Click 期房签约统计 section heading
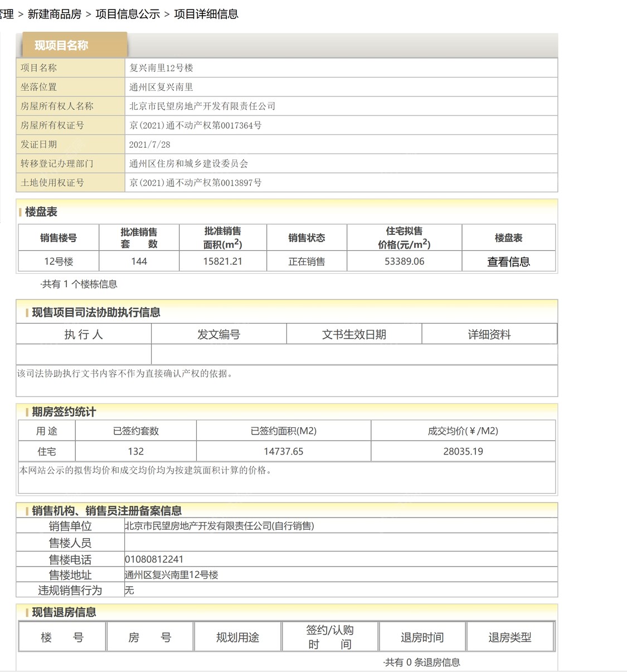627x672 pixels. pyautogui.click(x=64, y=412)
